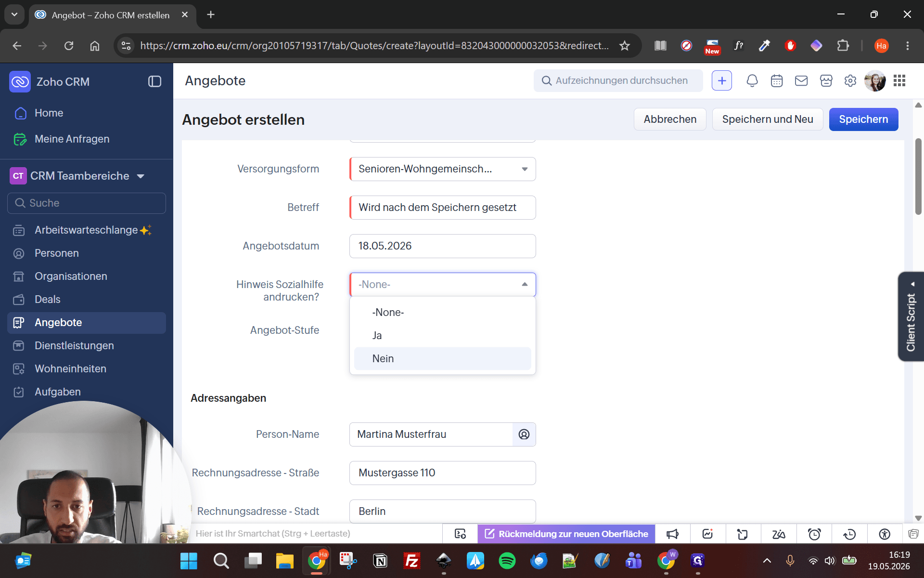Open the mail envelope icon
Viewport: 924px width, 578px height.
tap(801, 81)
